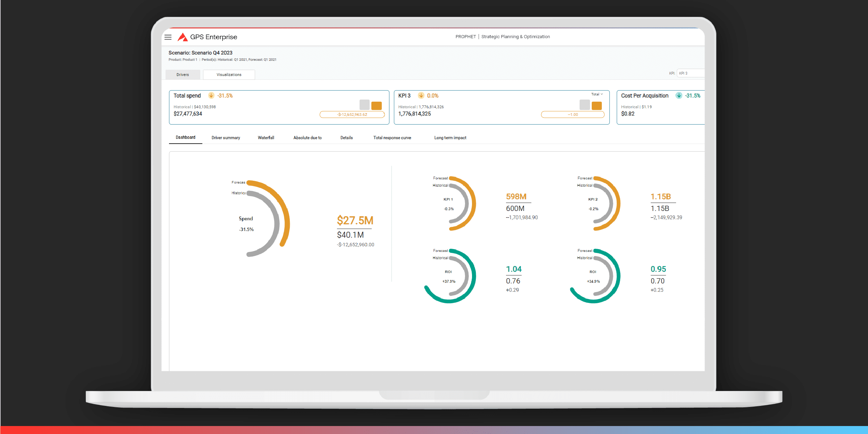Switch to the Visualizations tab

tap(229, 74)
